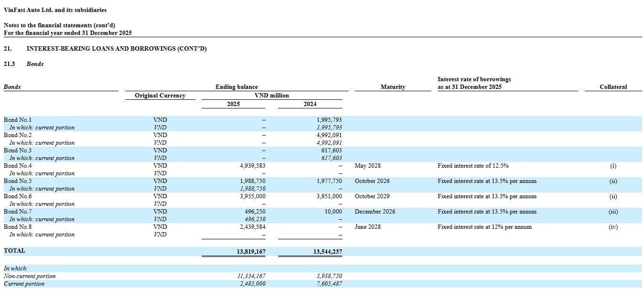Select the Bond No.1 row label
Screen dimensions: 644x289
pos(18,120)
